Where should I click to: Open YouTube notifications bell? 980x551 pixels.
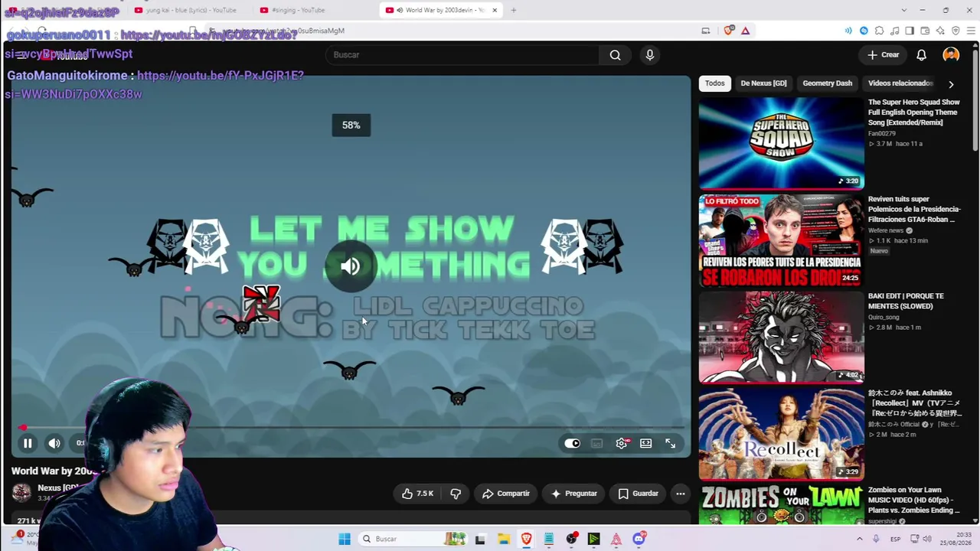pos(922,55)
